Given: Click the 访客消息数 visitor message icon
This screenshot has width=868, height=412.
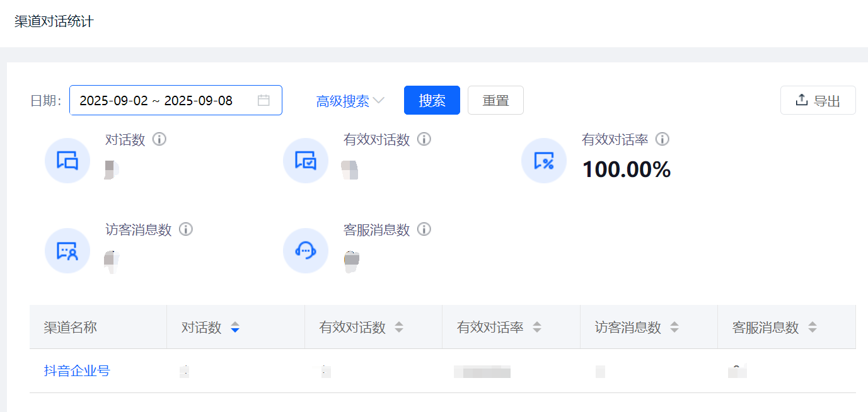Looking at the screenshot, I should pos(67,251).
